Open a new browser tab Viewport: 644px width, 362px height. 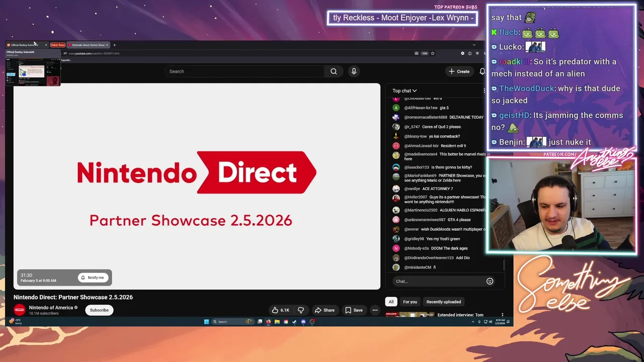tap(114, 45)
